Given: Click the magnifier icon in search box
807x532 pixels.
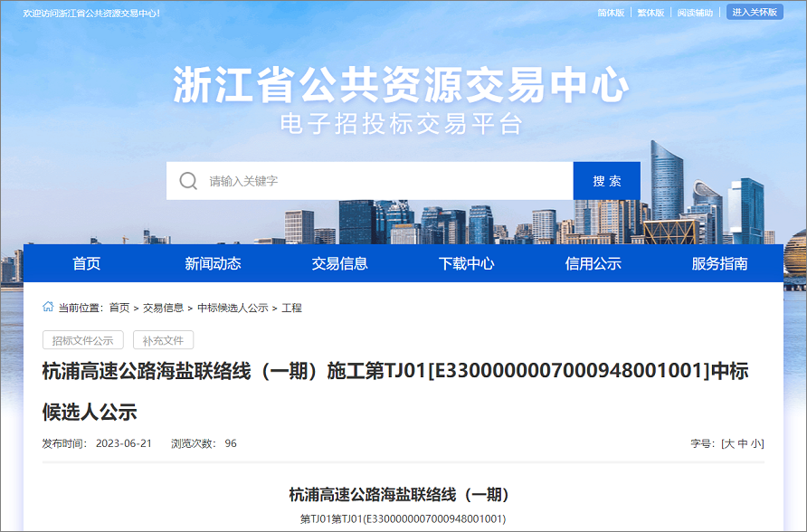Looking at the screenshot, I should pos(188,181).
